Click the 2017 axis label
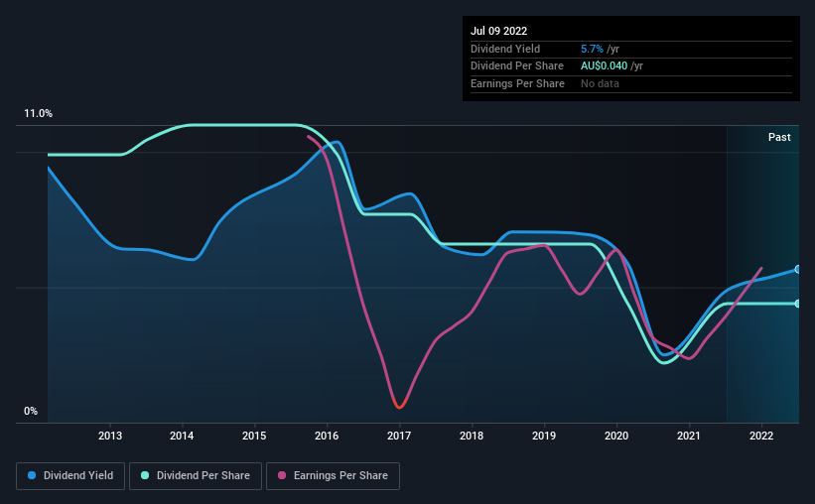 [399, 436]
